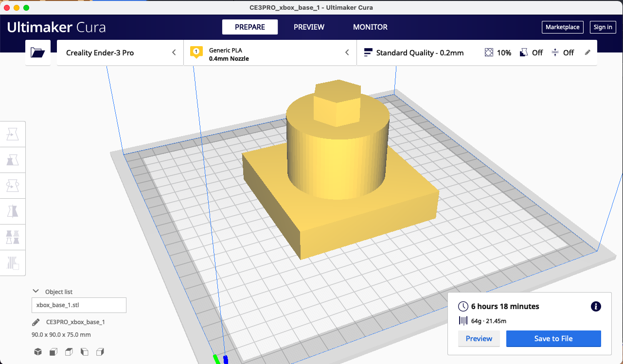Click the pencil icon beside job name
This screenshot has height=364, width=623.
point(36,322)
